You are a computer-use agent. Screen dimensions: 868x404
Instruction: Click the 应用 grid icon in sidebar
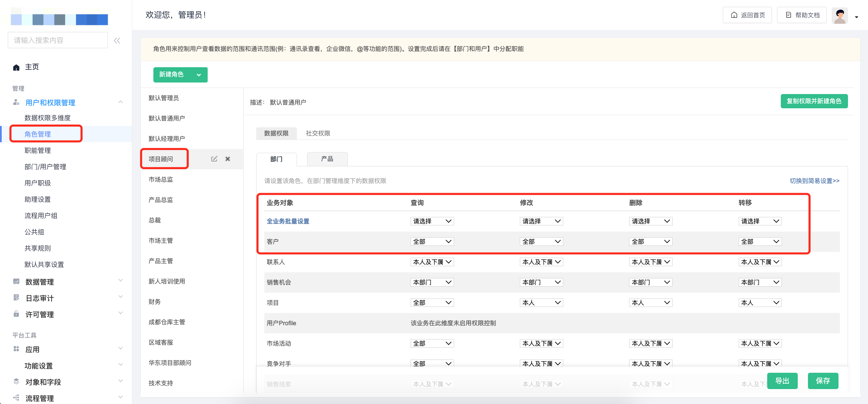tap(16, 349)
